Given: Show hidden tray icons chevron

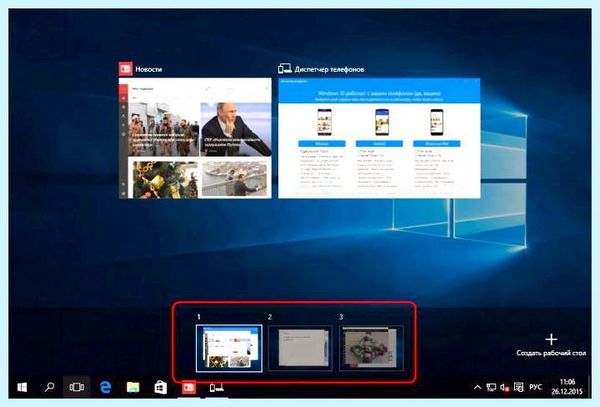Looking at the screenshot, I should (477, 387).
